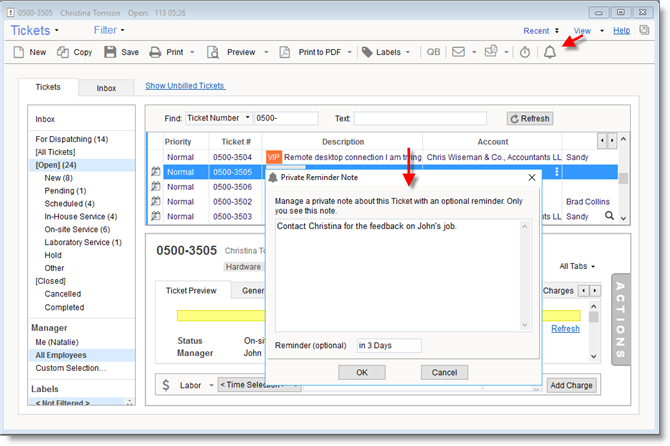Cancel the Private Reminder Note dialog
The width and height of the screenshot is (670, 446).
pyautogui.click(x=444, y=372)
